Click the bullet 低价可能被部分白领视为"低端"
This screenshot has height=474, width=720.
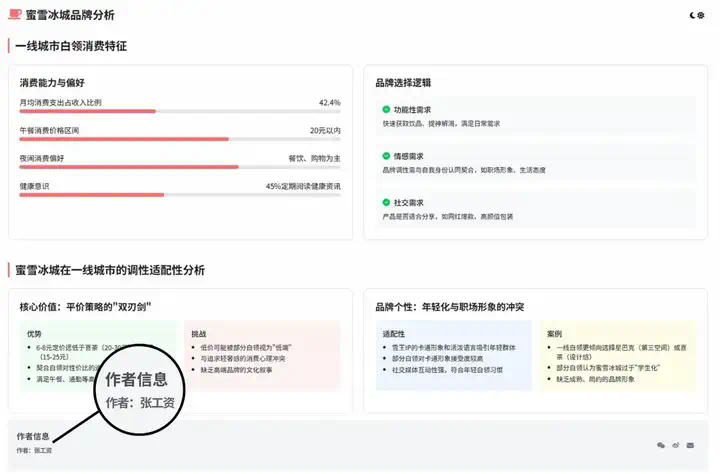pos(246,348)
